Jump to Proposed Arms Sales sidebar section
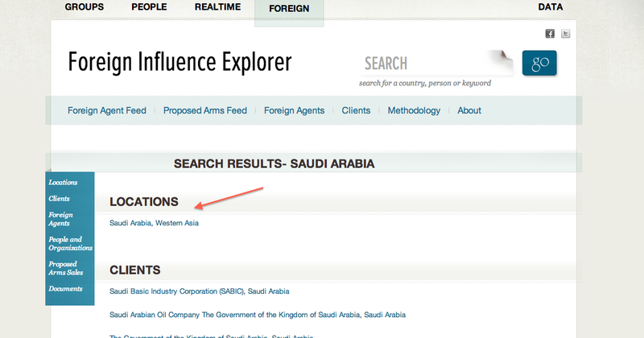The height and width of the screenshot is (338, 644). [65, 269]
